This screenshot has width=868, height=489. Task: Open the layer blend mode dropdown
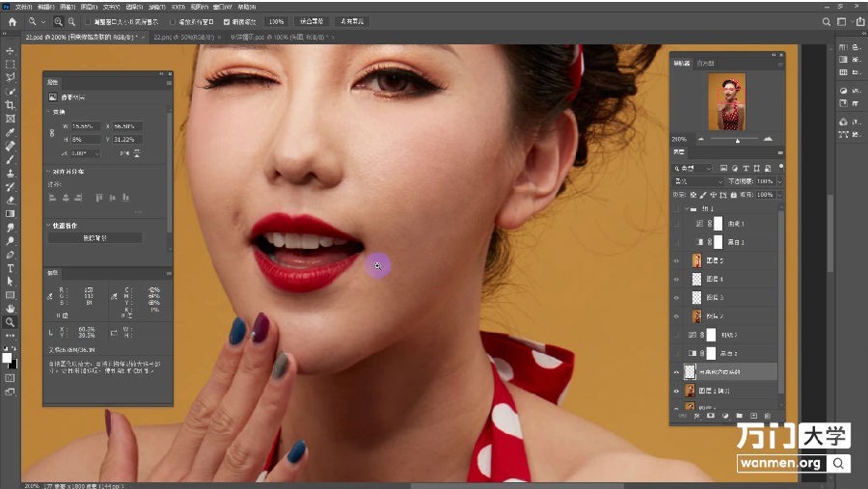[698, 181]
